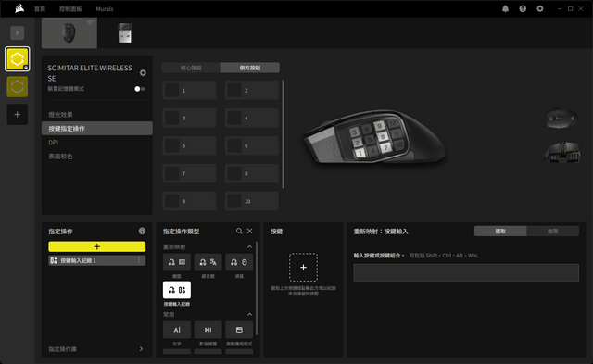
Task: Click the info icon in 指定操作 panel
Action: click(x=142, y=231)
